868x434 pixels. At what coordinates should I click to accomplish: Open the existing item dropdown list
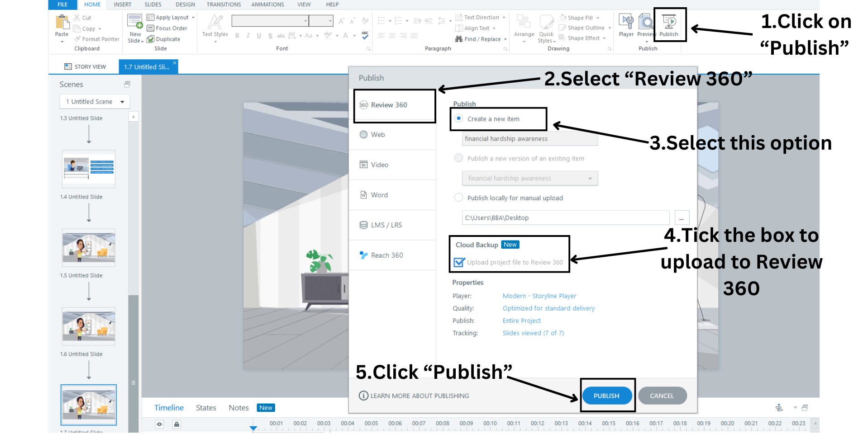[530, 178]
